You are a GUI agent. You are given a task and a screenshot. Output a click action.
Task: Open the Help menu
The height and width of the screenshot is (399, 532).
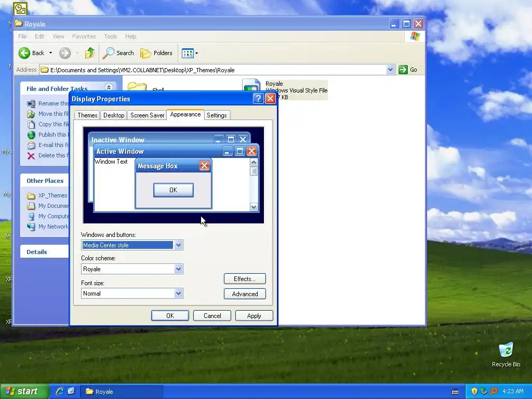click(x=130, y=36)
